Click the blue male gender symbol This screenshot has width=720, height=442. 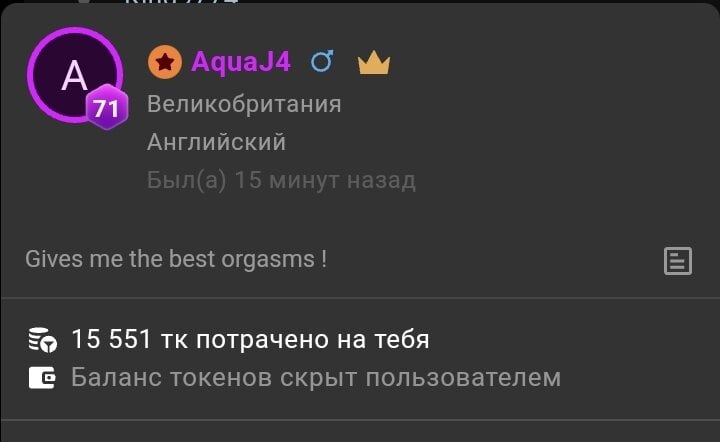click(x=322, y=62)
